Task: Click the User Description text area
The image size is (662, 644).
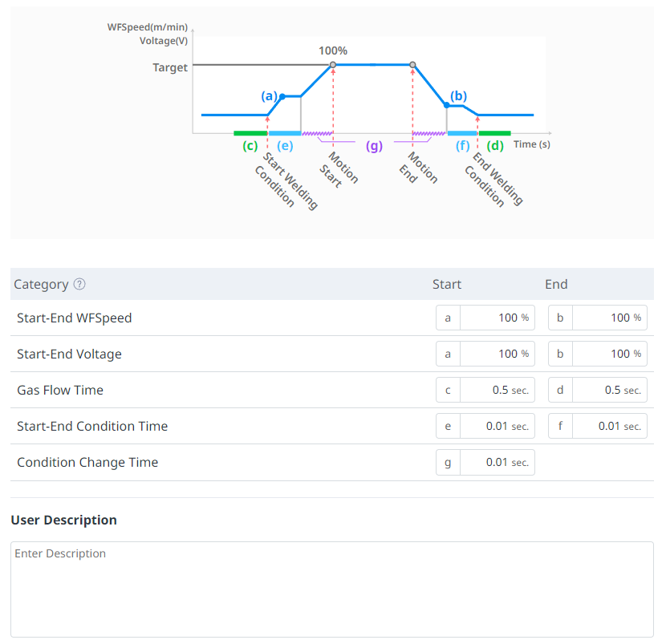Action: click(x=331, y=589)
